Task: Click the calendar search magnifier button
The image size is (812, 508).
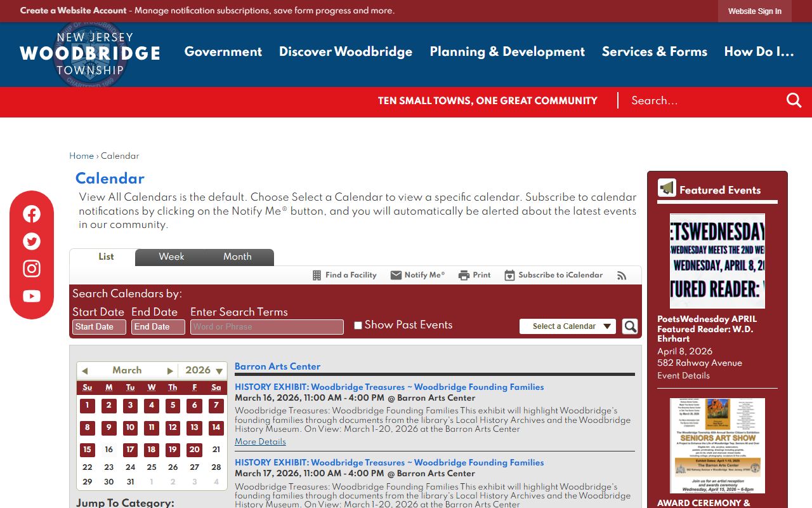Action: pyautogui.click(x=629, y=326)
